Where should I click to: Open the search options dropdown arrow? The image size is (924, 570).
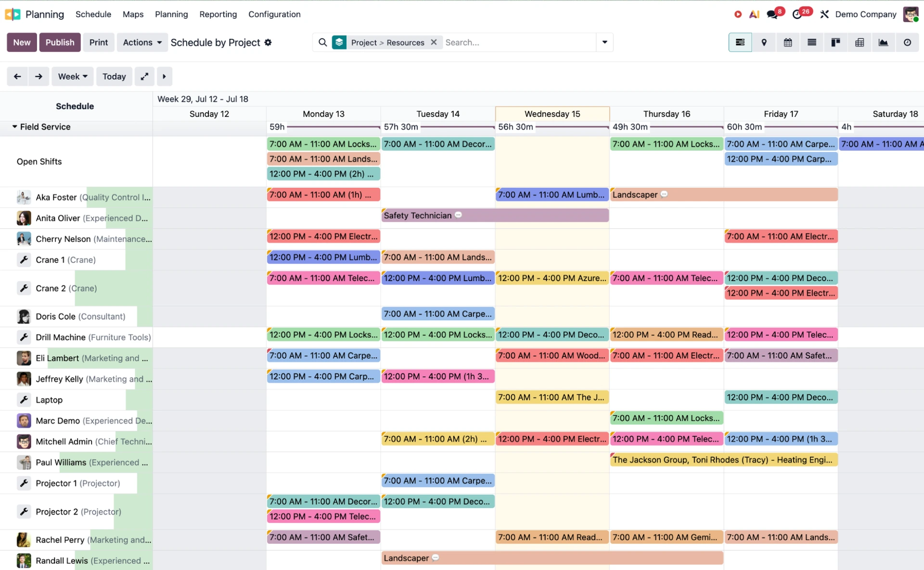pos(604,42)
